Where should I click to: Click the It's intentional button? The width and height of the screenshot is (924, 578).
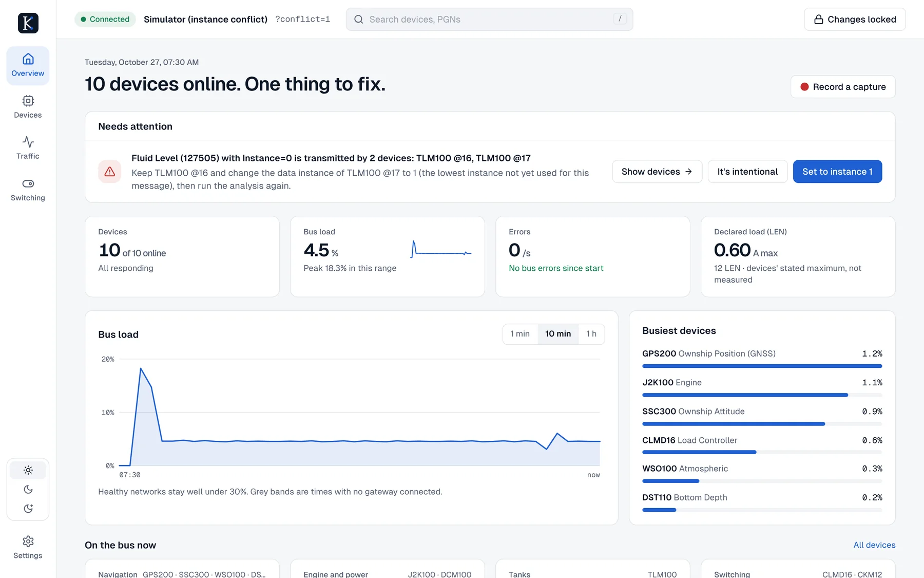pos(747,172)
